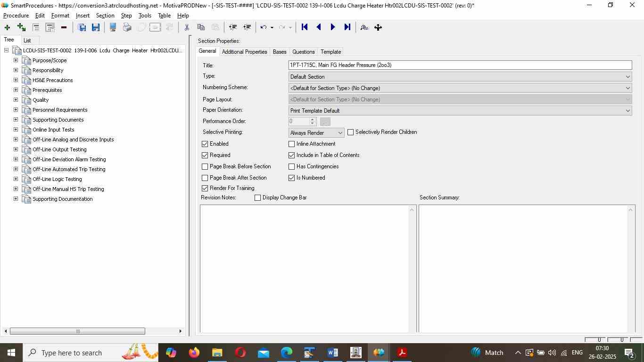Expand the Off-Line Logic Testing node
Screen dimensions: 644x362
[16, 179]
